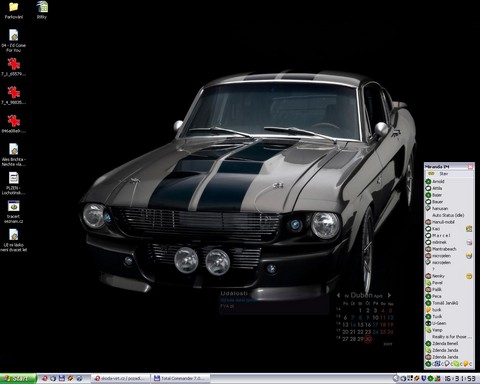Screen dimensions: 480x384
Task: Select circled day 30 in calendar
Action: coord(368,339)
